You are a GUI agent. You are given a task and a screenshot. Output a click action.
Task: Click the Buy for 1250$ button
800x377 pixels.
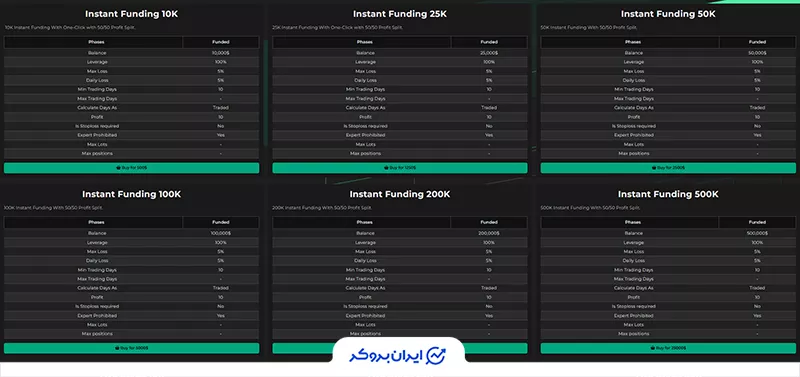point(399,168)
